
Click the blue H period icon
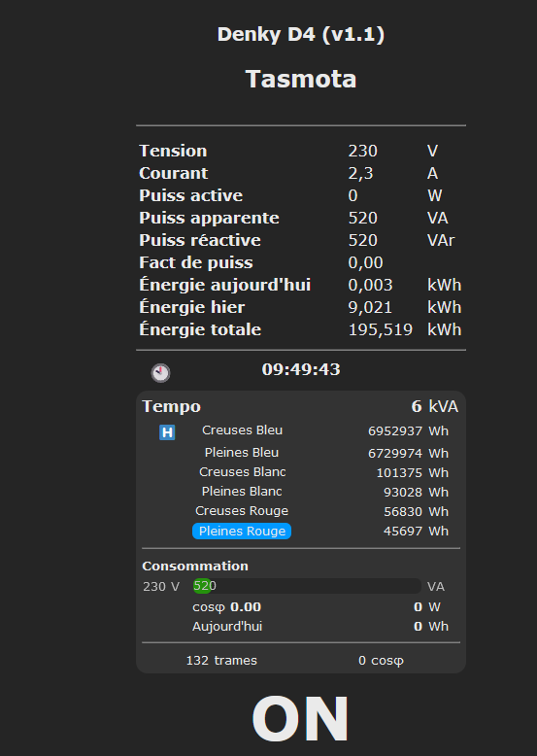coord(167,432)
